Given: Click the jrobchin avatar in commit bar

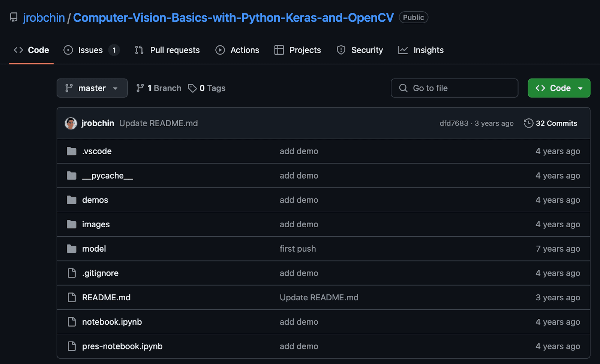Looking at the screenshot, I should pos(71,123).
